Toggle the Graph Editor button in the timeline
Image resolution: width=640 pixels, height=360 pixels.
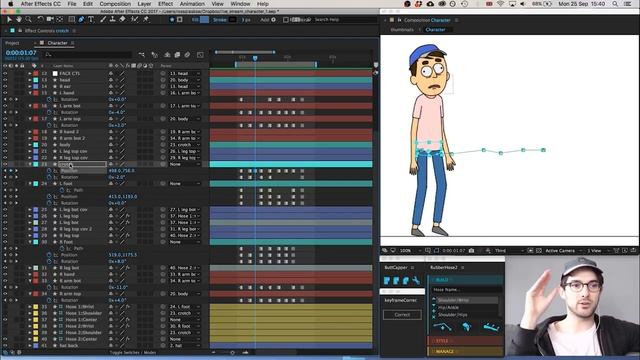pos(200,55)
